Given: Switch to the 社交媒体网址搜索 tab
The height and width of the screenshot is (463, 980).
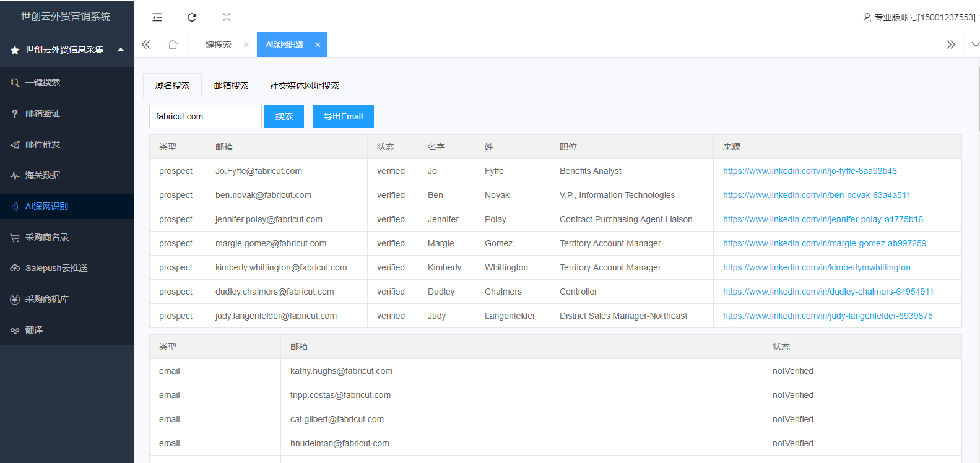Looking at the screenshot, I should coord(305,85).
